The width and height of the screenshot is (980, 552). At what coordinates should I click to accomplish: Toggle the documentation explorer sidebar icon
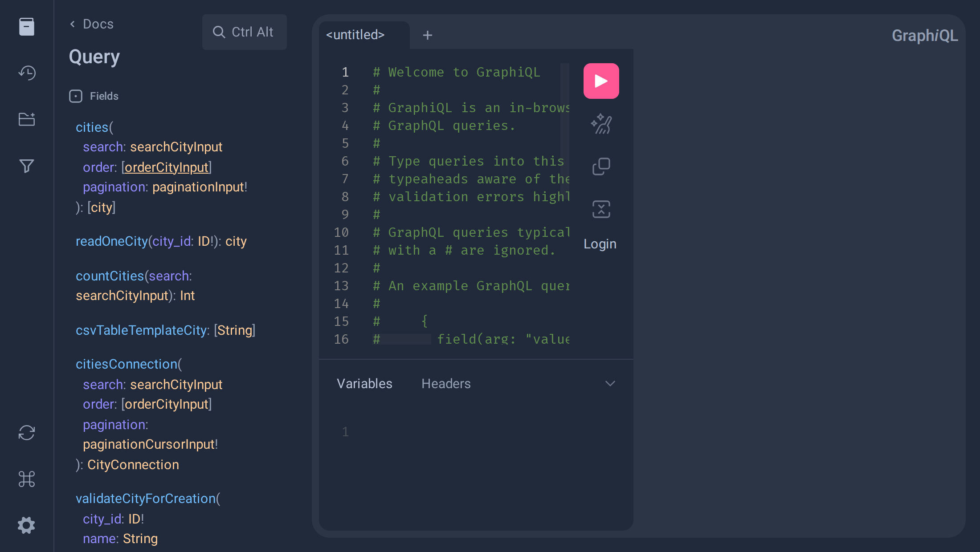pyautogui.click(x=27, y=27)
